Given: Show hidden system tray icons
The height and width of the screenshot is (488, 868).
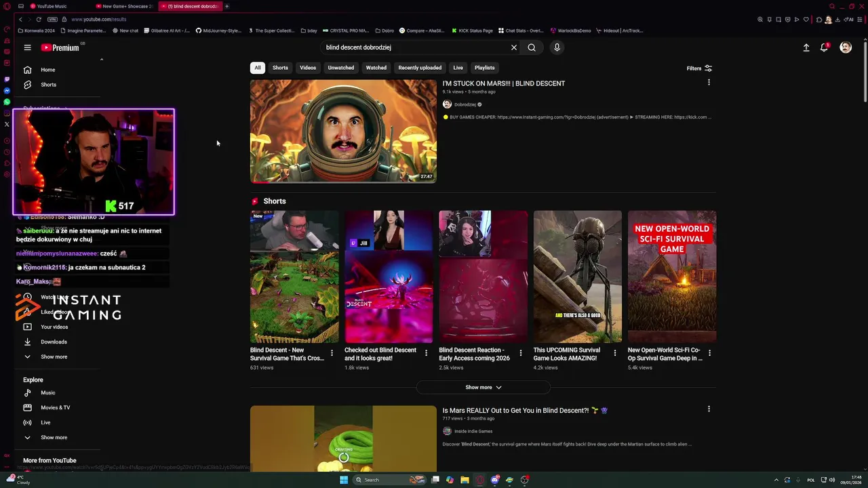Looking at the screenshot, I should pyautogui.click(x=776, y=480).
